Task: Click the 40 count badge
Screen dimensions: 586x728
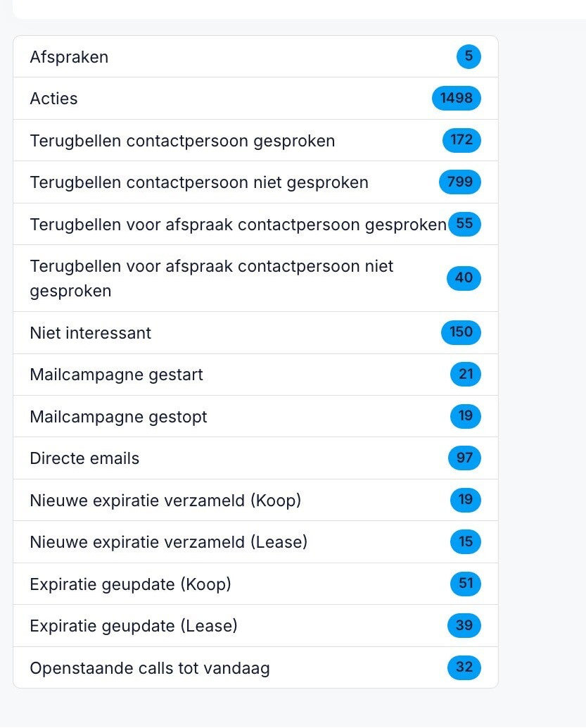Action: click(x=464, y=278)
